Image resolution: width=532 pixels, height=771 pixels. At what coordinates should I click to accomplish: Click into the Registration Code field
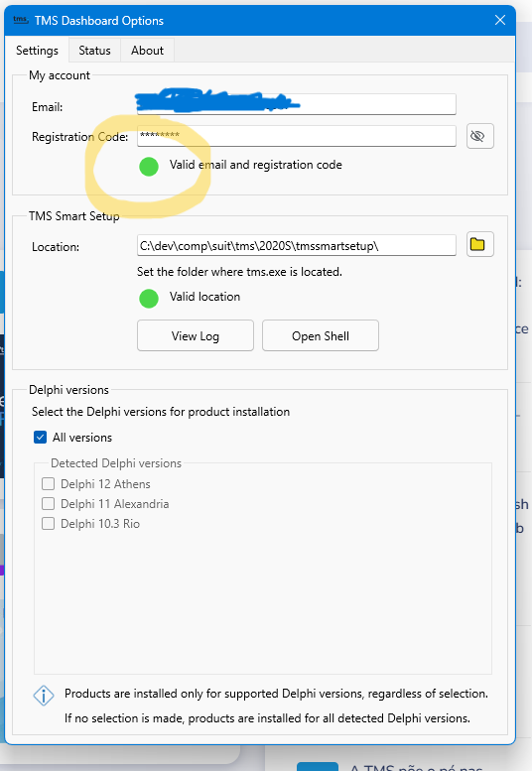(x=297, y=136)
